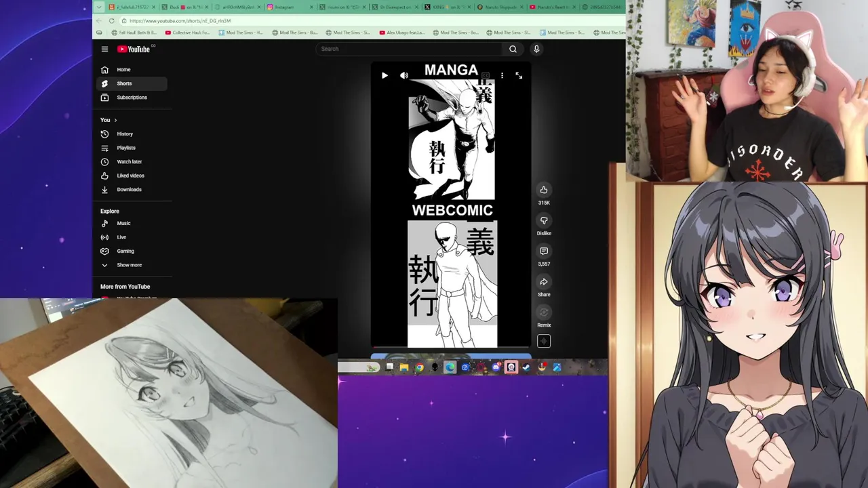This screenshot has height=488, width=868.
Task: Open Watch later list
Action: coord(132,161)
